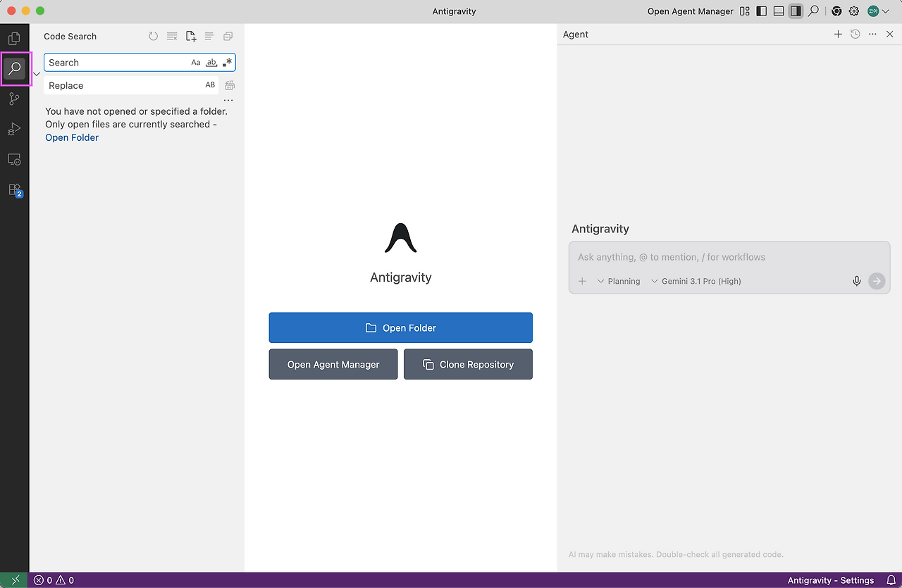Click the Replace All icon
The width and height of the screenshot is (902, 588).
pyautogui.click(x=230, y=85)
